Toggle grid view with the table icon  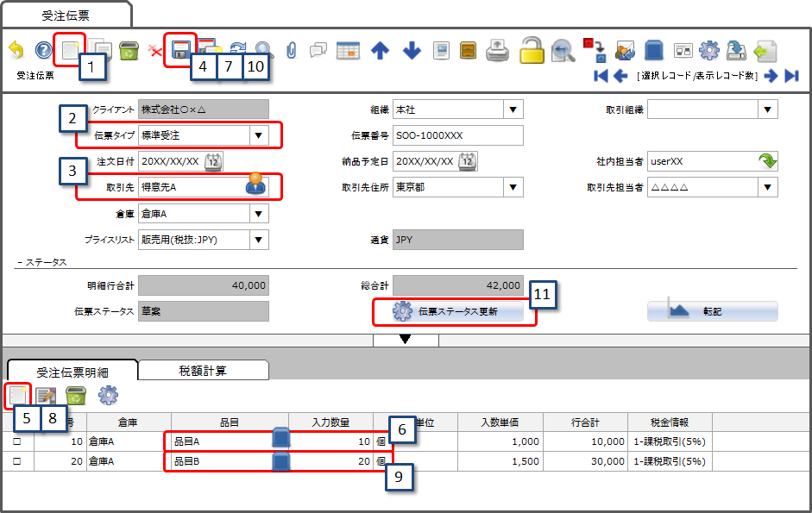tap(348, 51)
